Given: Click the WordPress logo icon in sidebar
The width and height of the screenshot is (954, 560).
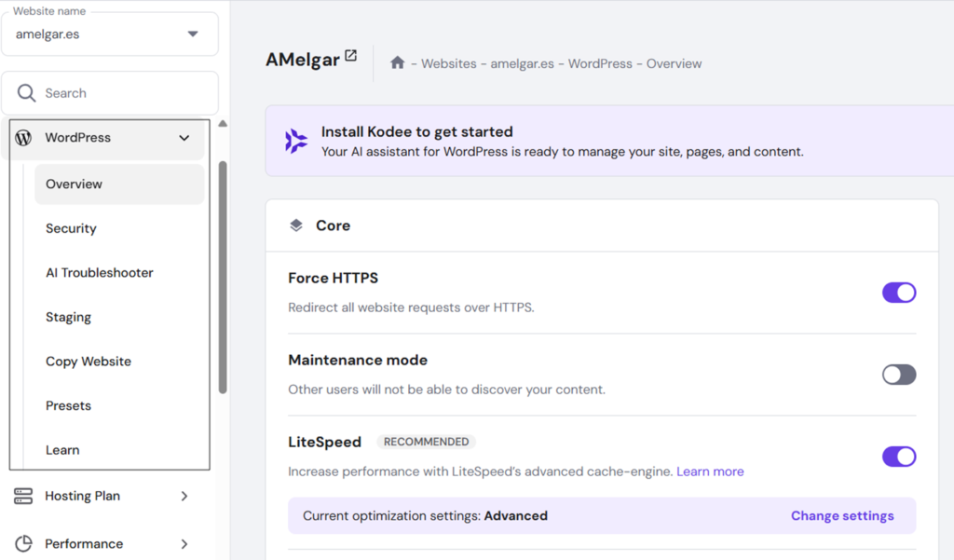Looking at the screenshot, I should point(24,138).
